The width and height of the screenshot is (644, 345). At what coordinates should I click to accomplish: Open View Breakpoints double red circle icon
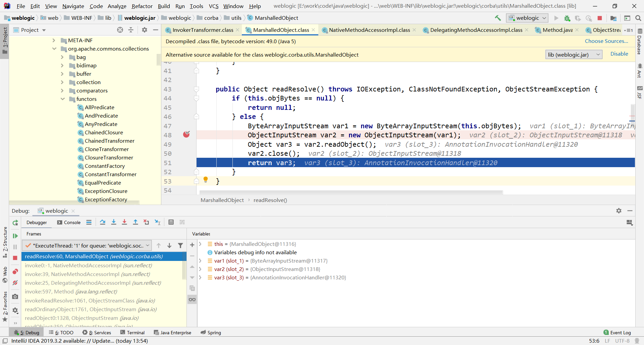click(15, 271)
